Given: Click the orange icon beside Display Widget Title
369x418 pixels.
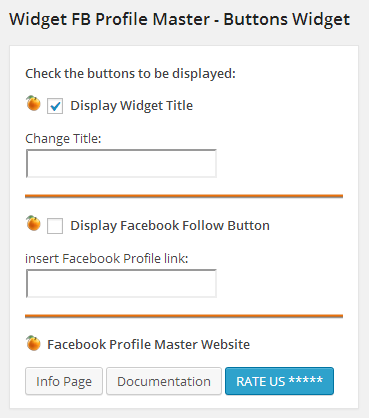Looking at the screenshot, I should pyautogui.click(x=33, y=103).
